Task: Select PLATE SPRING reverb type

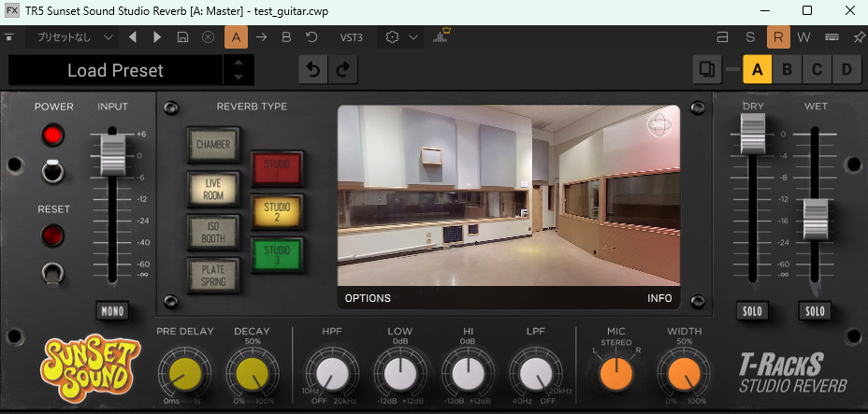Action: click(213, 276)
